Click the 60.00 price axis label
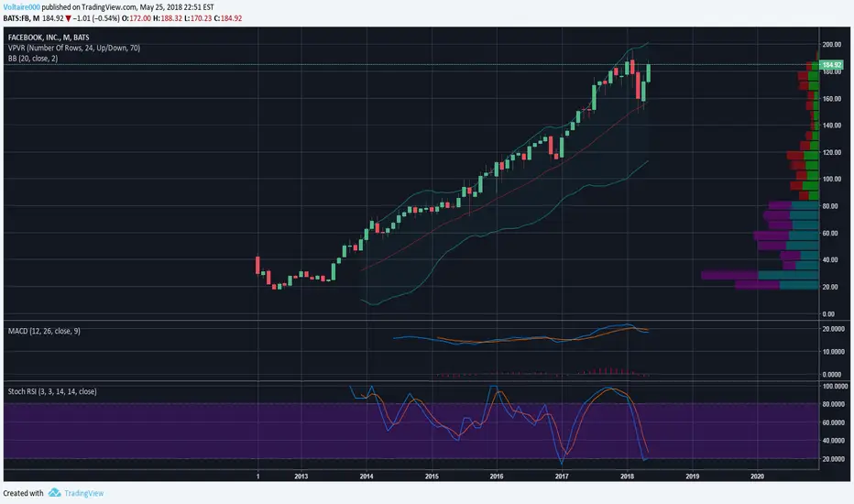 (830, 233)
